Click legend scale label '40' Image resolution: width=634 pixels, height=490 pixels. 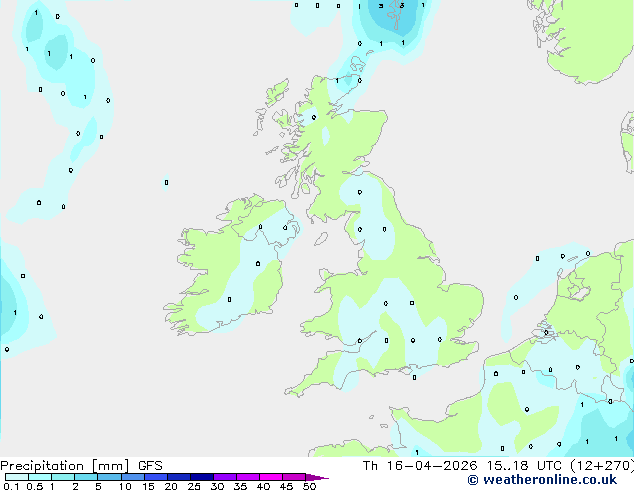tap(263, 486)
